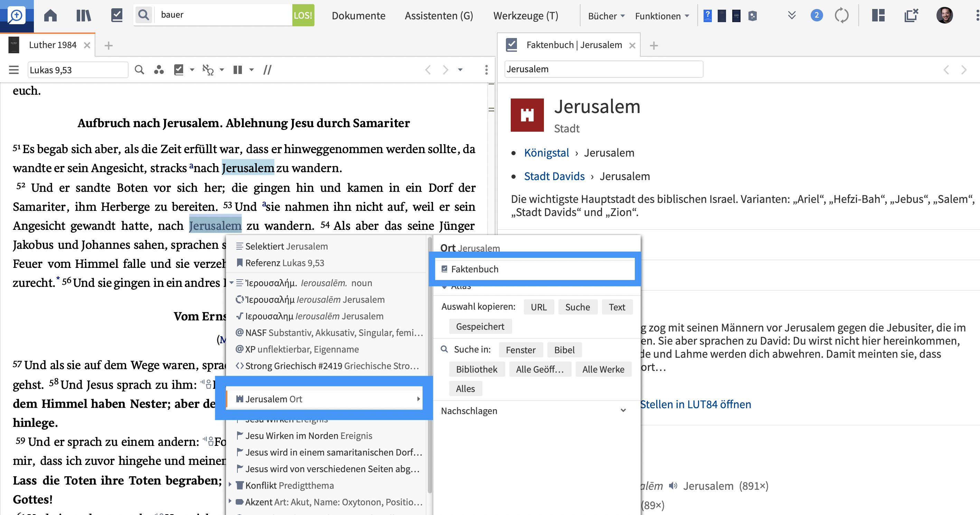Click the Text copy button
Screen dimensions: 980x515
617,307
